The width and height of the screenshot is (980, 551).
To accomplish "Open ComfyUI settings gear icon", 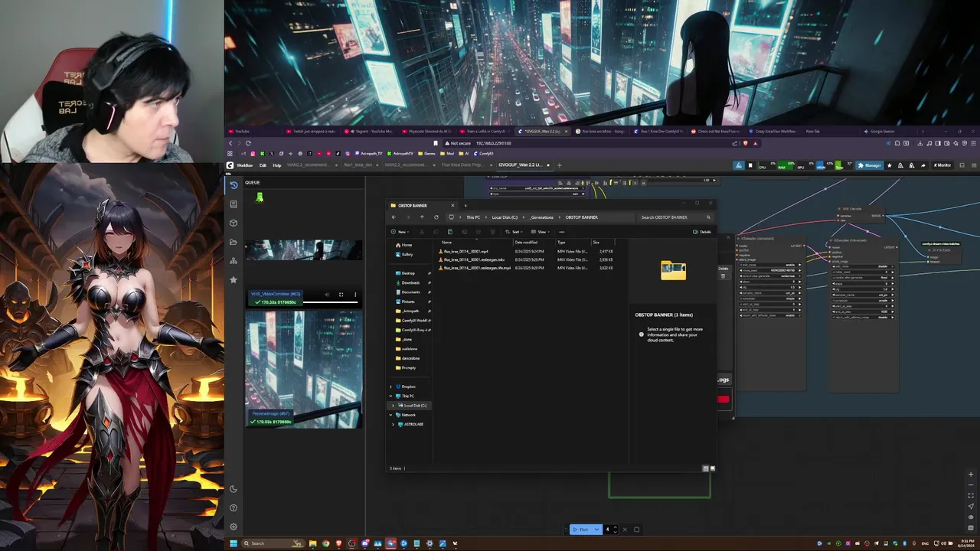I will [x=234, y=527].
